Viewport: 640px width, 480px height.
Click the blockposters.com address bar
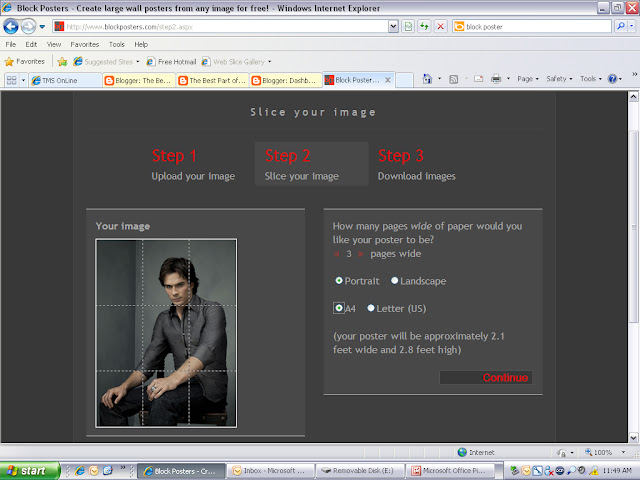pos(220,27)
